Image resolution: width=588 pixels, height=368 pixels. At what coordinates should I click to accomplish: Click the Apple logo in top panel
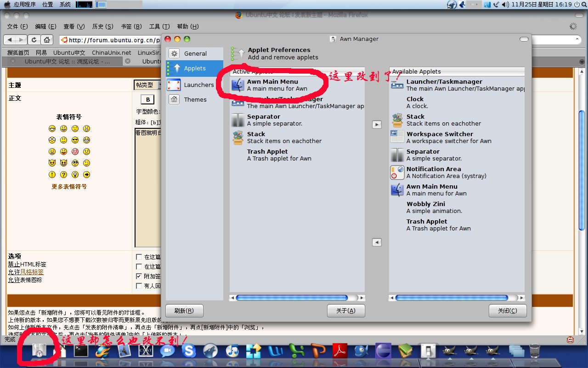(x=7, y=5)
